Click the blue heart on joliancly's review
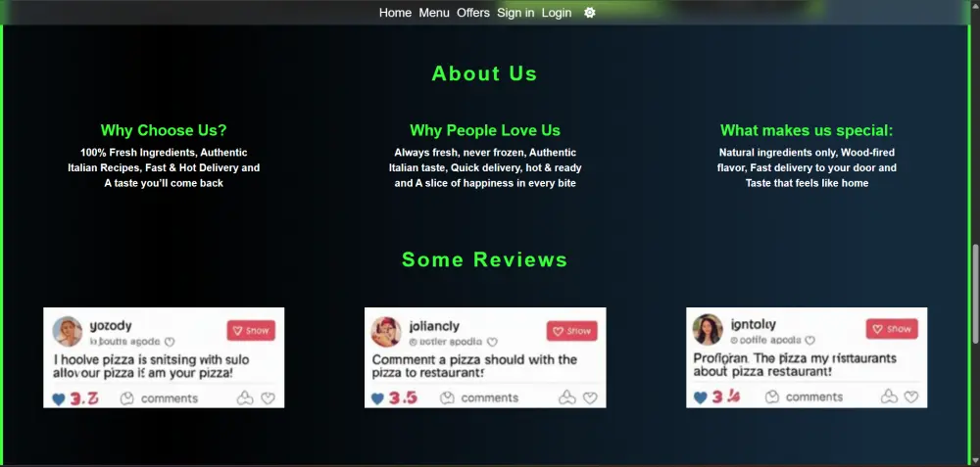Screen dimensions: 980x467 coord(377,398)
